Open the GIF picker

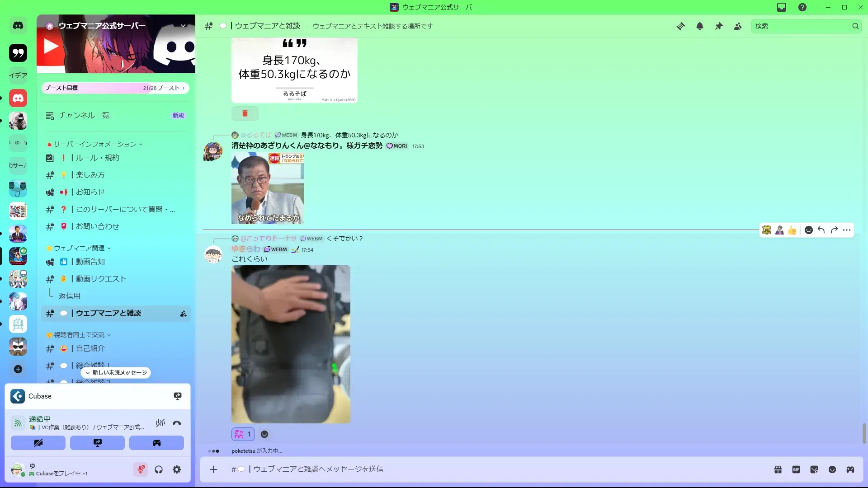tap(796, 469)
